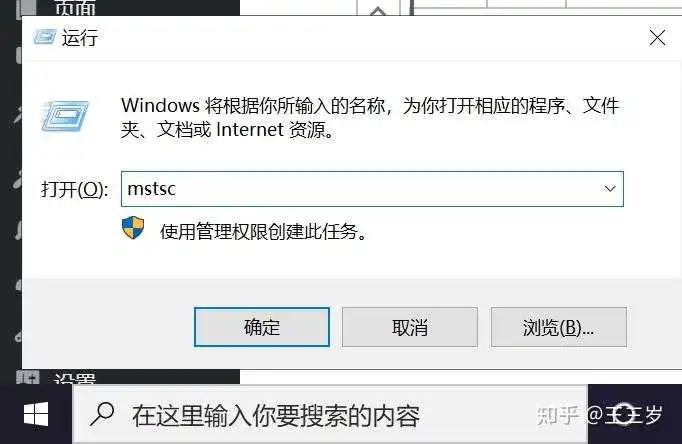Click the small Run icon in title bar

(x=45, y=37)
